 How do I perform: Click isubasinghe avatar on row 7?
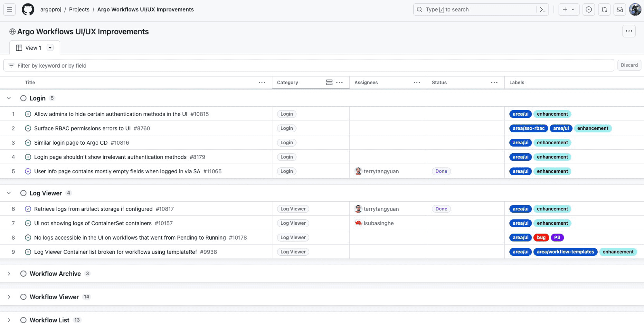(358, 223)
